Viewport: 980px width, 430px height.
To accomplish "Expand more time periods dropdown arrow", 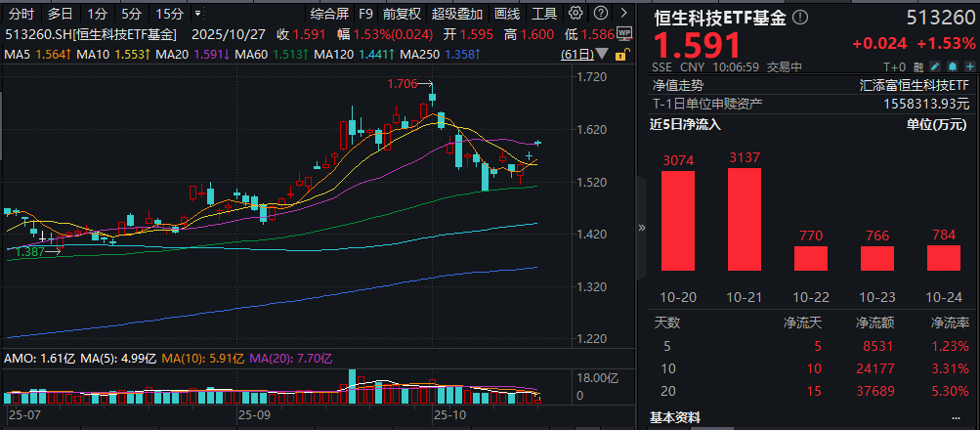I will pos(199,15).
